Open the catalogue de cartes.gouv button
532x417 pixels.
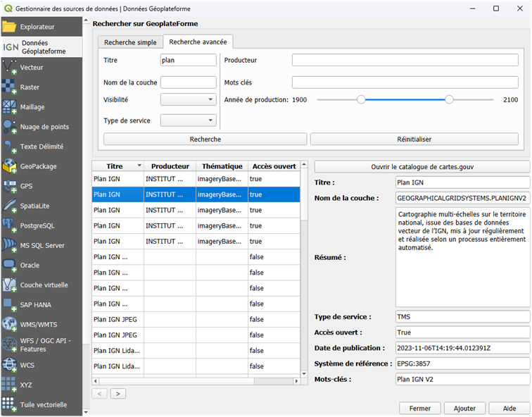(422, 167)
